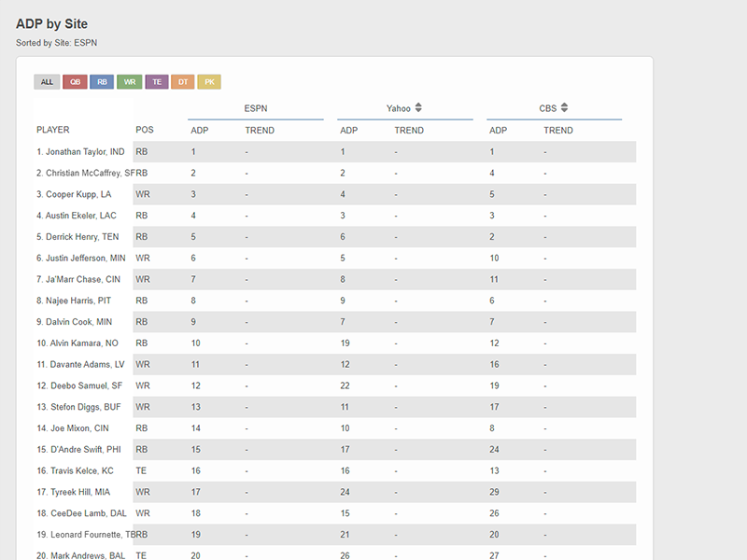This screenshot has width=747, height=560.
Task: Open Tyreek Hill, MIA entry
Action: click(x=74, y=492)
